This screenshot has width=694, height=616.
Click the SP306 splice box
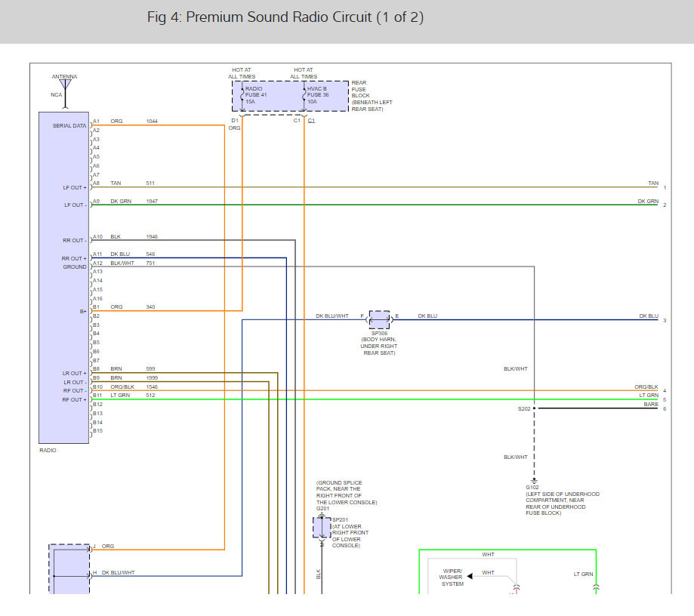(x=379, y=320)
